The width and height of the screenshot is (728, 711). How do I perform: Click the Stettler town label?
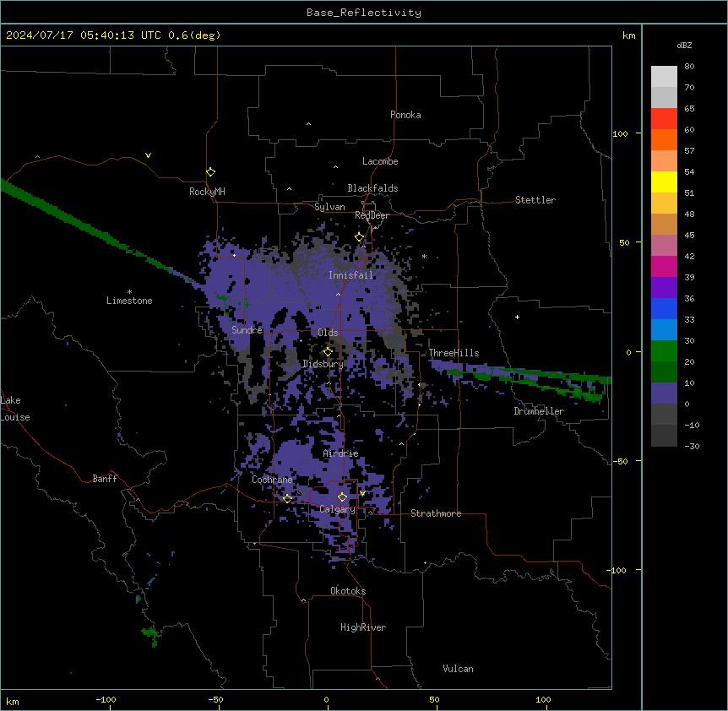pyautogui.click(x=535, y=200)
